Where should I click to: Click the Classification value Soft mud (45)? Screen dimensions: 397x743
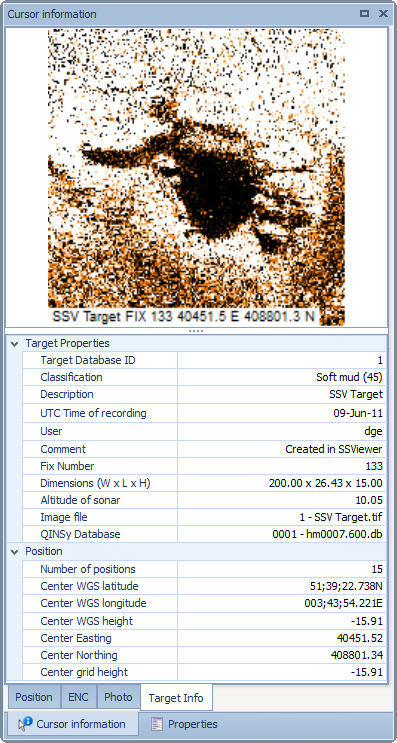(x=350, y=377)
